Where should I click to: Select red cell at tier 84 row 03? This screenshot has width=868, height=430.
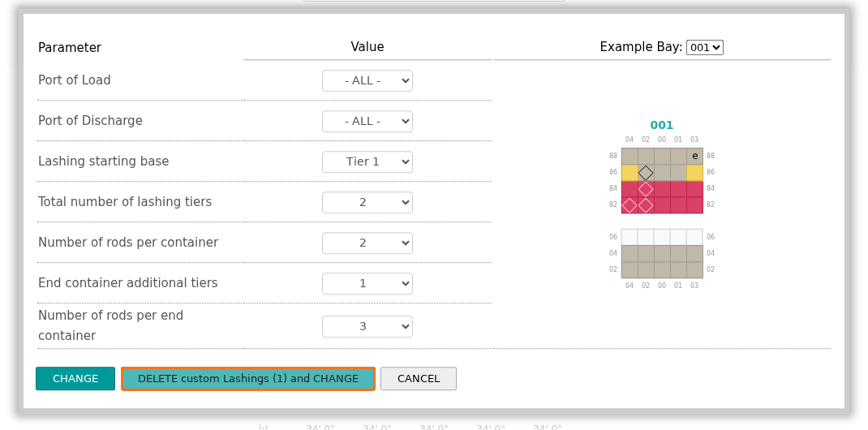point(694,189)
